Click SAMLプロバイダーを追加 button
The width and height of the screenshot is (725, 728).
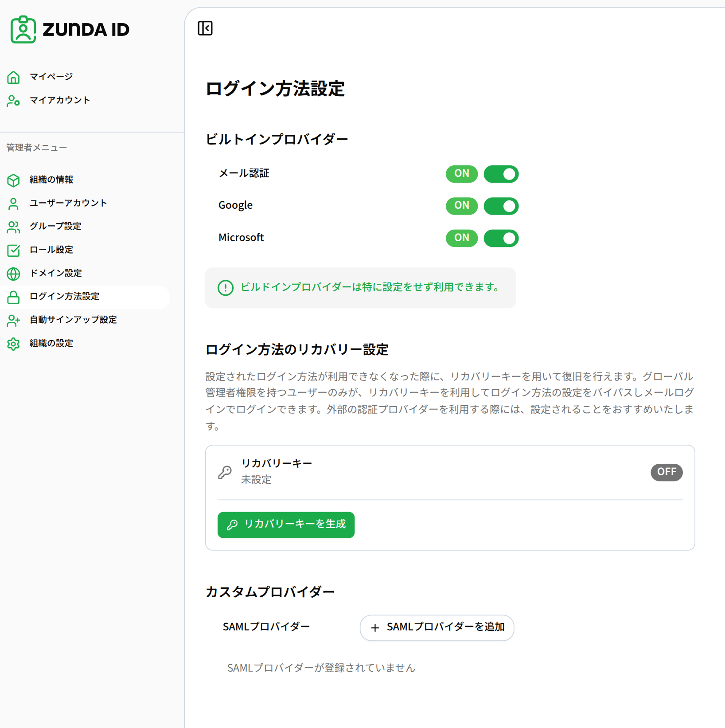click(437, 627)
